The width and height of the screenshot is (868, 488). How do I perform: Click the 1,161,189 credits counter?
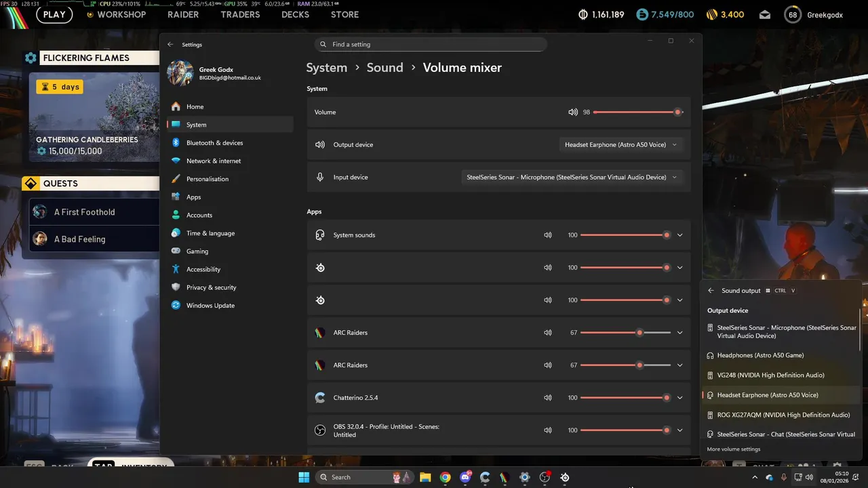tap(601, 15)
